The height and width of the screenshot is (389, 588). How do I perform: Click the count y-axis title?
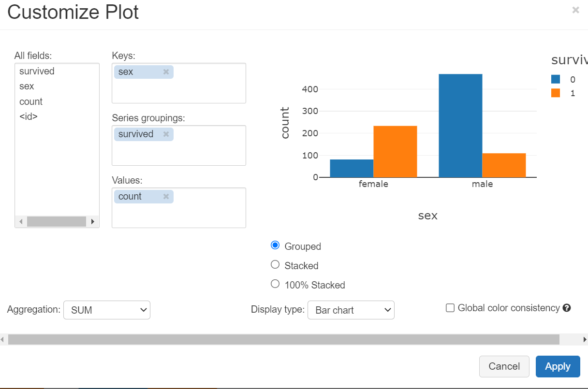point(285,123)
